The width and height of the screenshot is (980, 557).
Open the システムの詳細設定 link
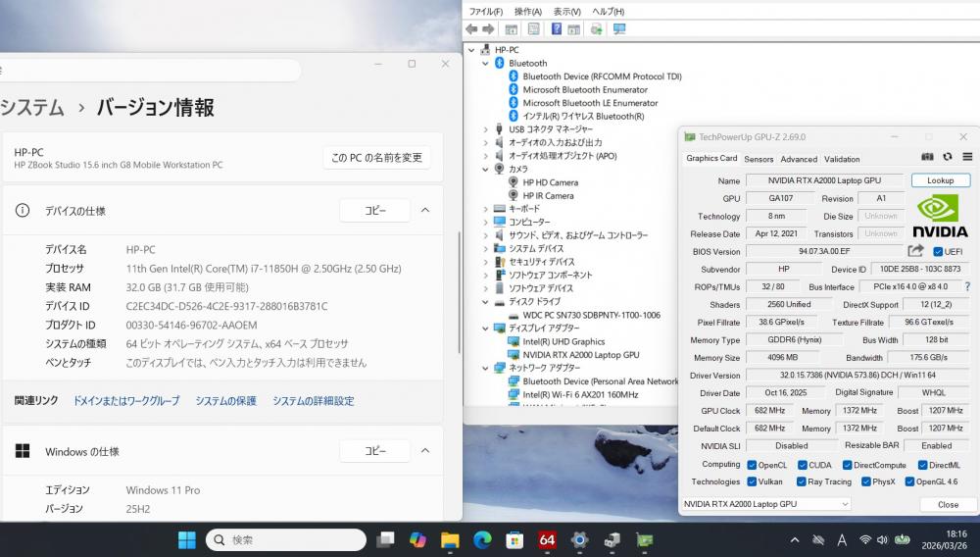point(314,401)
